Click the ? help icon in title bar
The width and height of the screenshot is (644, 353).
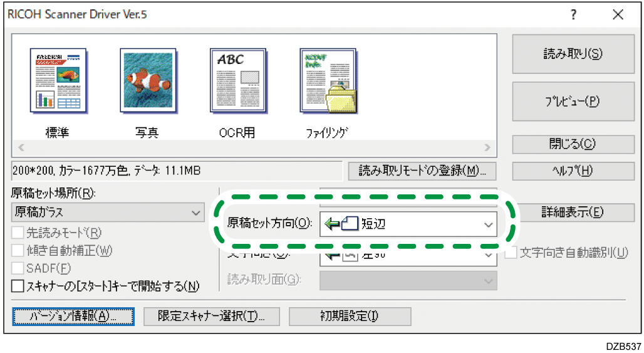pos(573,15)
